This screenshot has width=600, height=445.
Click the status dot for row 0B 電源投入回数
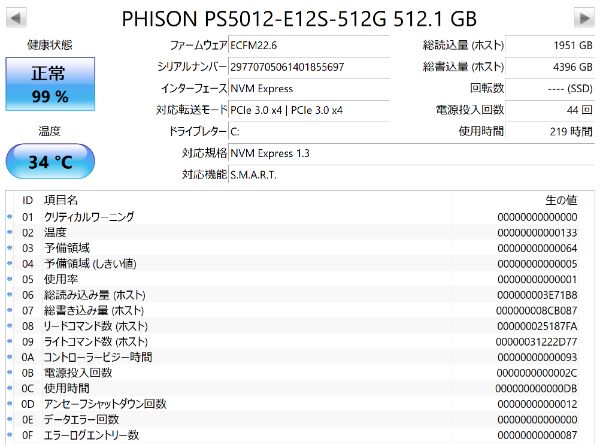[x=10, y=372]
